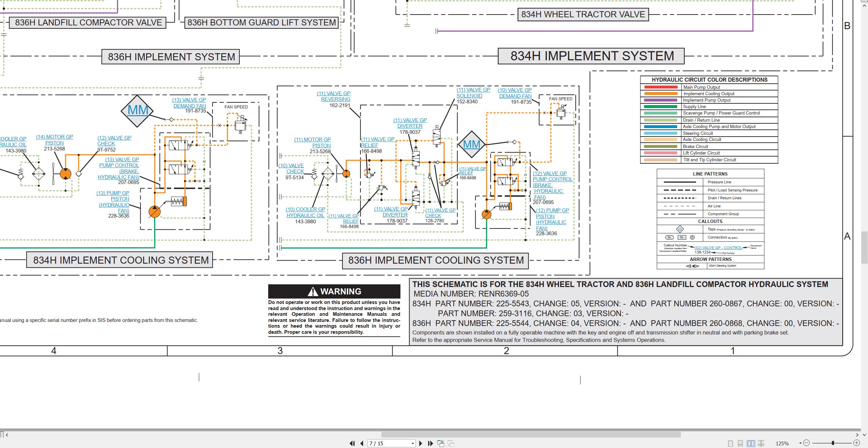Click the 'Steering Circuit' legend text
868x448 pixels.
[x=698, y=133]
